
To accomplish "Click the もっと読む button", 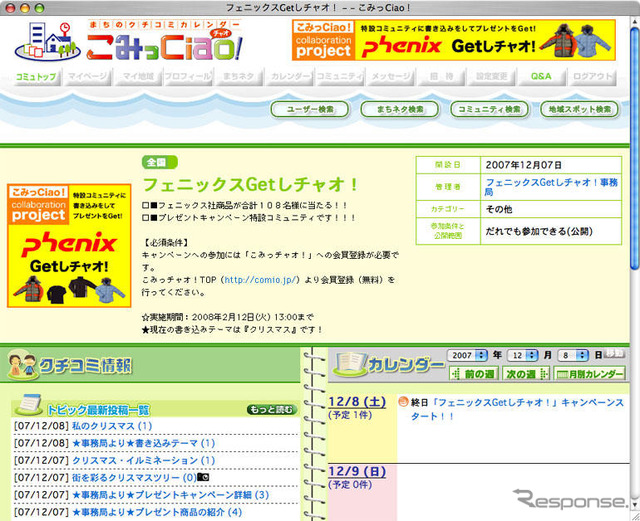I will click(x=272, y=410).
